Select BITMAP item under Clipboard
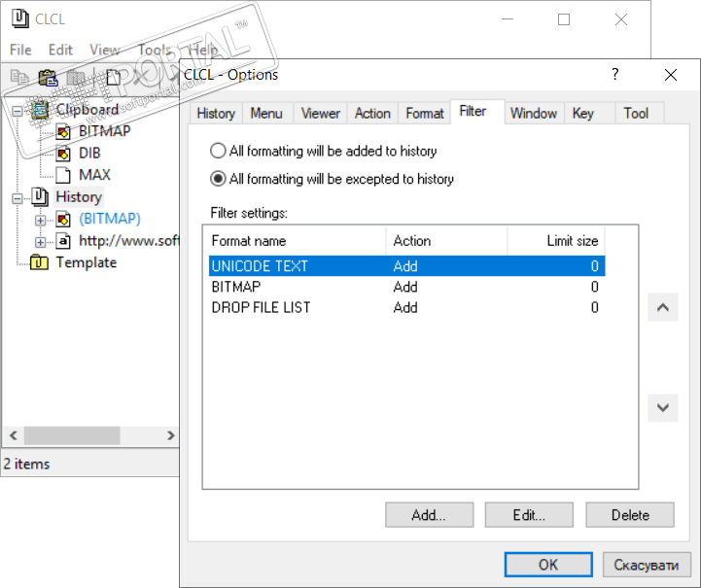Viewport: 701px width, 588px height. [x=105, y=131]
